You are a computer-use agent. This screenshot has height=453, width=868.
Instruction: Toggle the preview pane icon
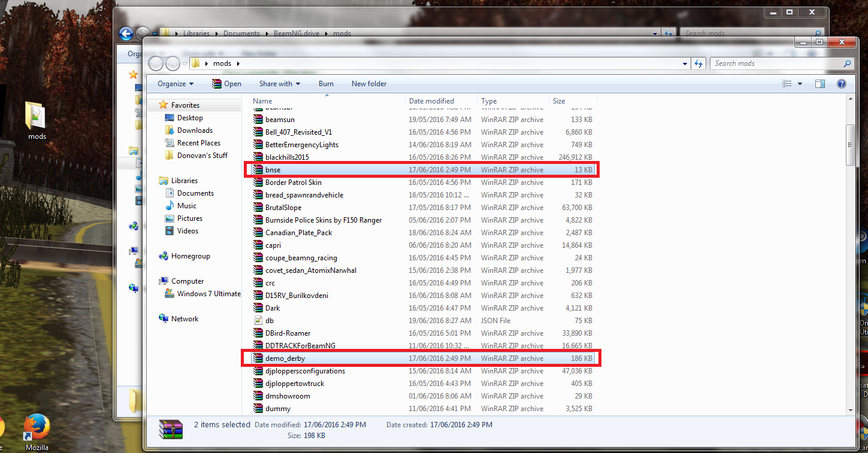click(820, 84)
